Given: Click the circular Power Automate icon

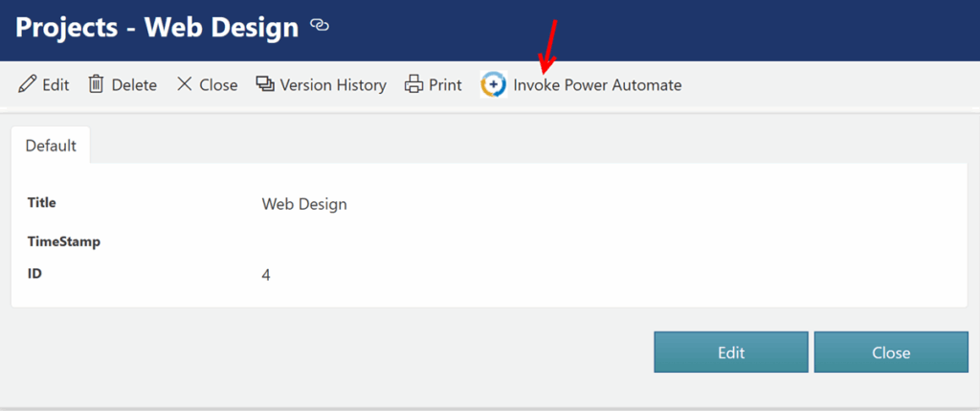Looking at the screenshot, I should pos(493,84).
